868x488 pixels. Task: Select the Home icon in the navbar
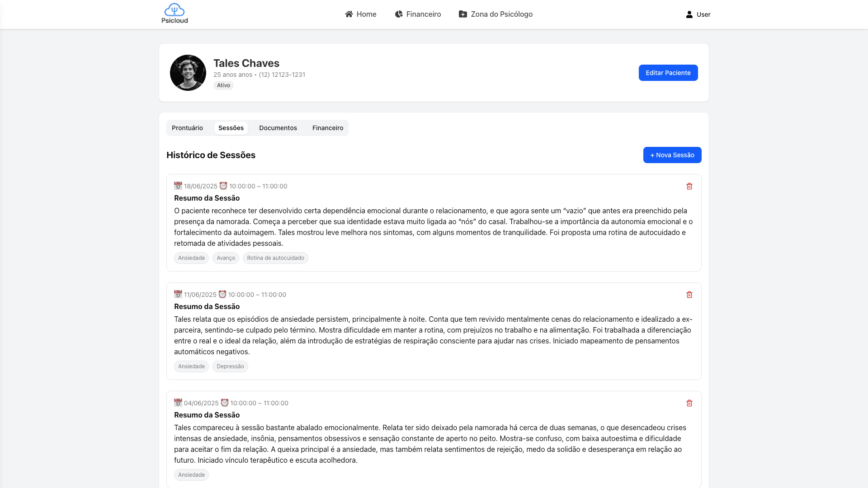click(x=349, y=14)
